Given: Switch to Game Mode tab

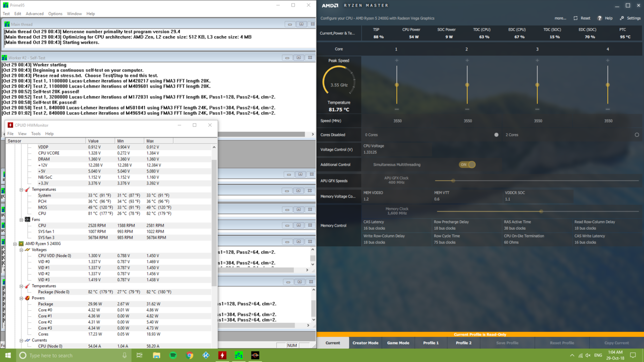Looking at the screenshot, I should click(x=398, y=343).
